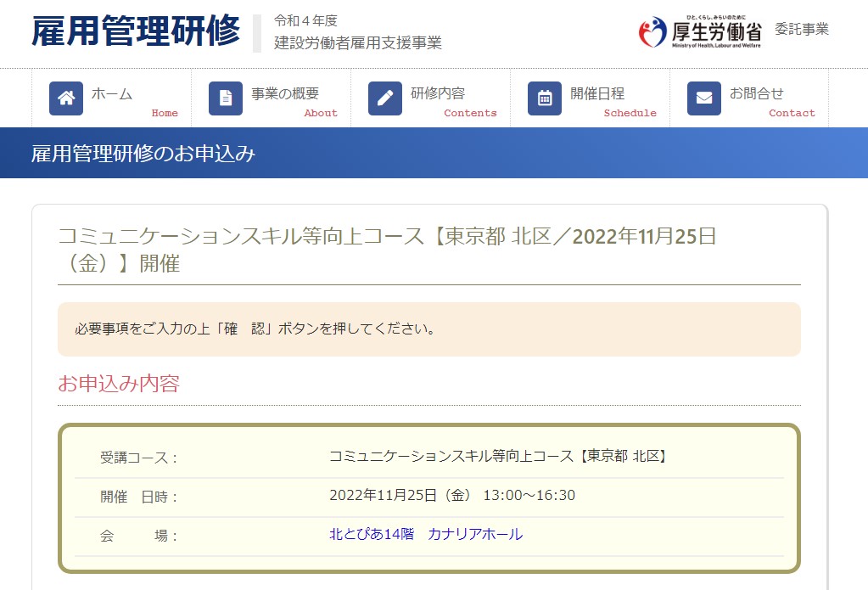Open the 北とぴあ14階 カナリアホール venue link

(426, 534)
